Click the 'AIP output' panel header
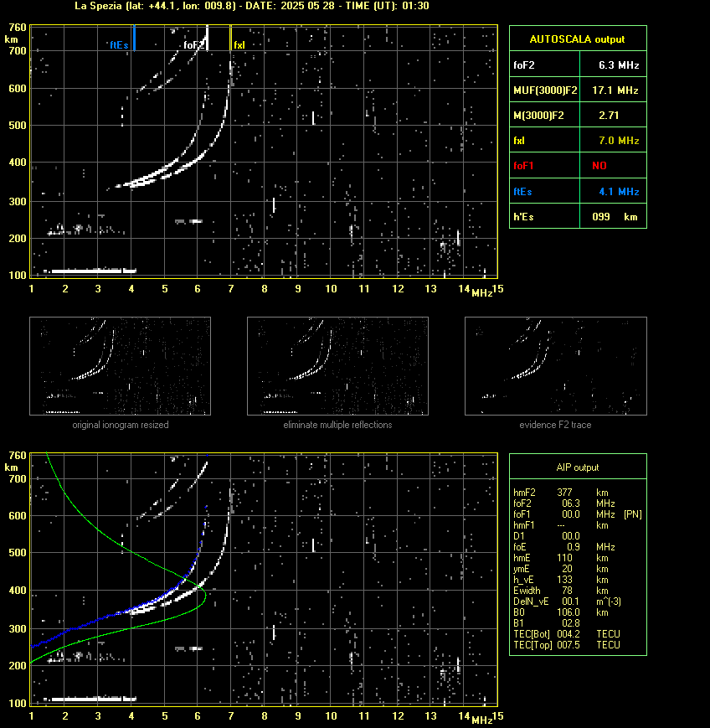The width and height of the screenshot is (710, 728). click(x=577, y=467)
